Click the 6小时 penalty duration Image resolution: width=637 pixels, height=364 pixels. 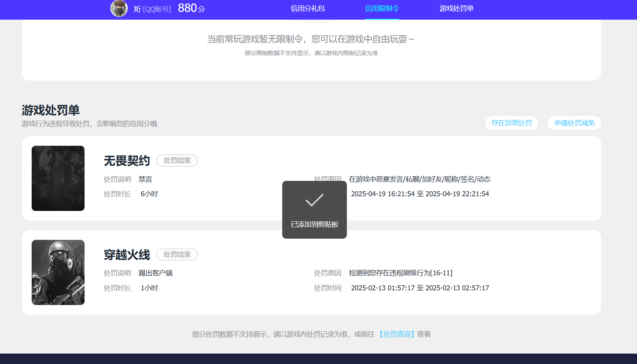[x=149, y=194]
